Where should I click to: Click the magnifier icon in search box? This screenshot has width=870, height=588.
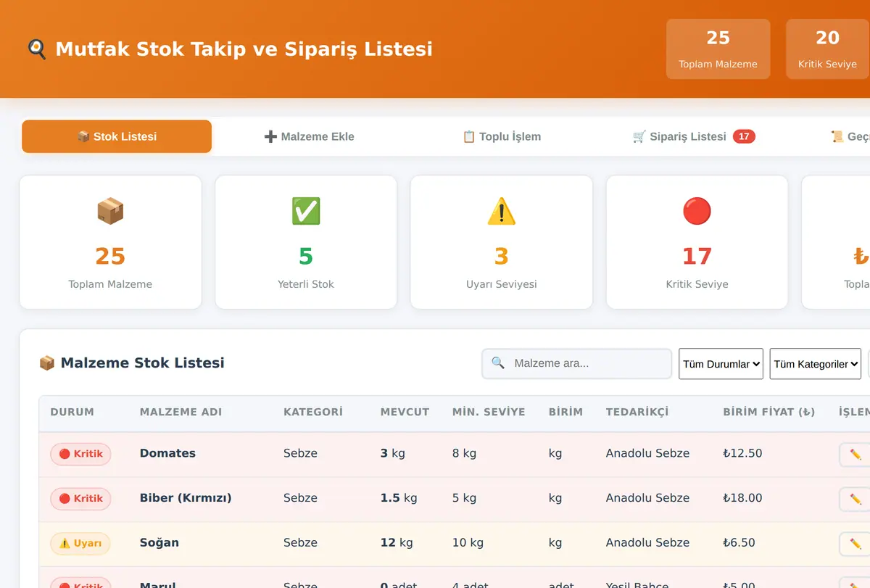click(498, 363)
